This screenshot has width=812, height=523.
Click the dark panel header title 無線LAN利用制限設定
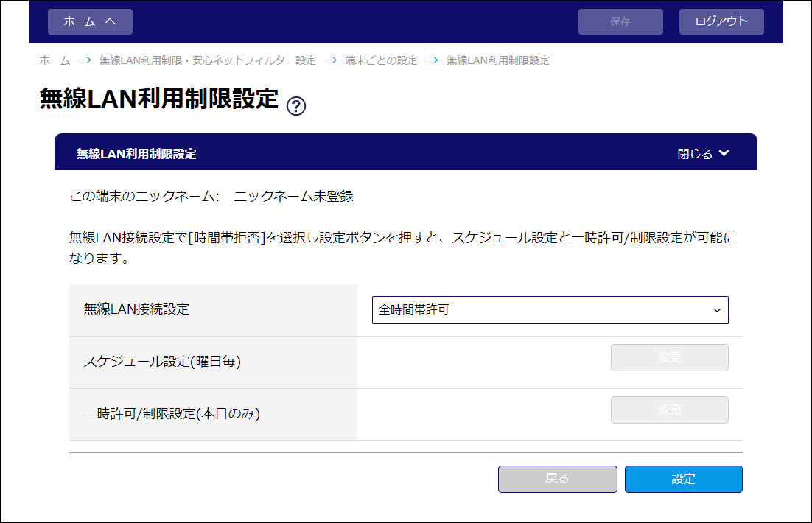coord(136,154)
